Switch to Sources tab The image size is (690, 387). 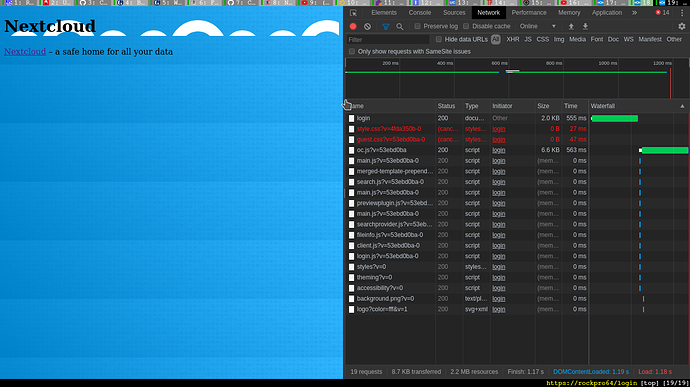(454, 13)
